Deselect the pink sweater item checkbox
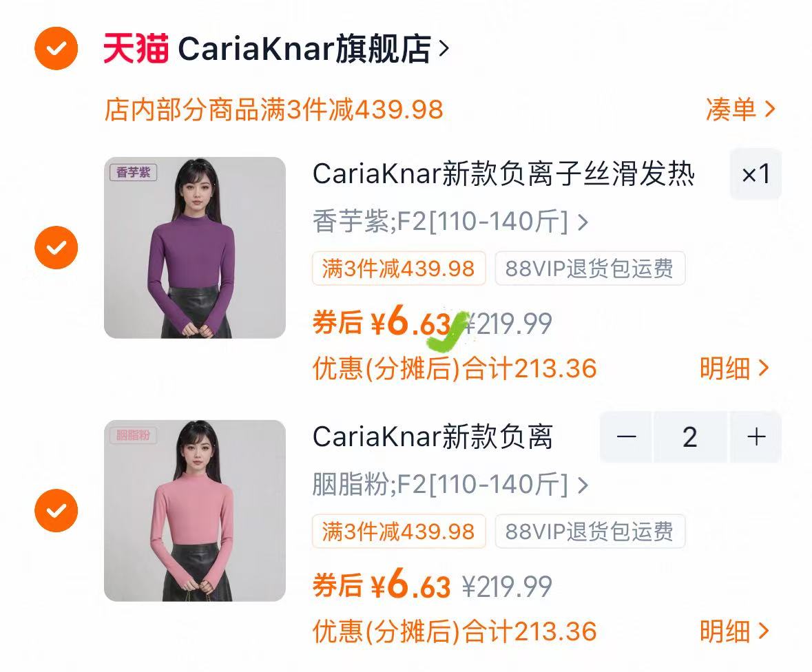812x672 pixels. click(x=56, y=510)
